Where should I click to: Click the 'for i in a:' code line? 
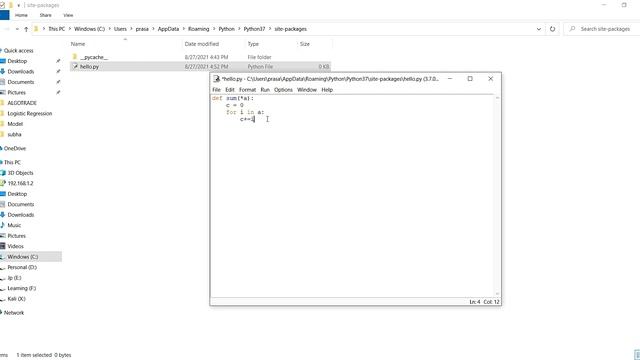[245, 112]
